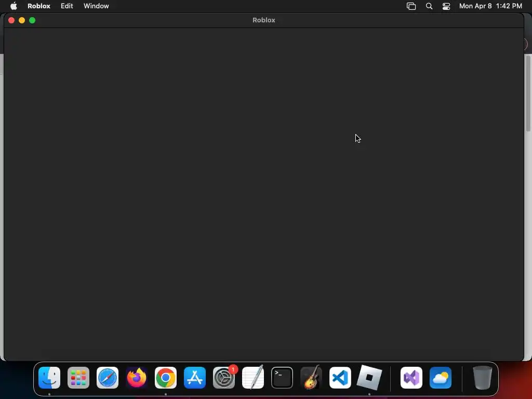
Task: Open Spotlight search in the menu bar
Action: pyautogui.click(x=429, y=6)
